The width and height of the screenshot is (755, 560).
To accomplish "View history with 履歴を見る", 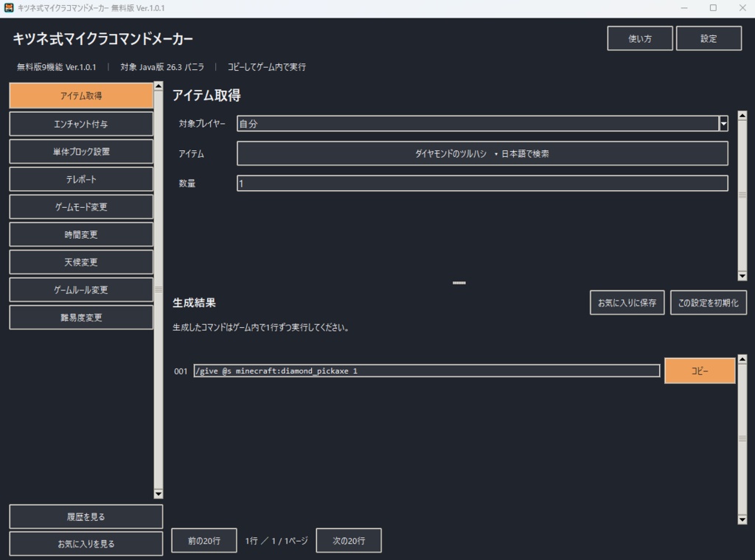I will click(86, 517).
